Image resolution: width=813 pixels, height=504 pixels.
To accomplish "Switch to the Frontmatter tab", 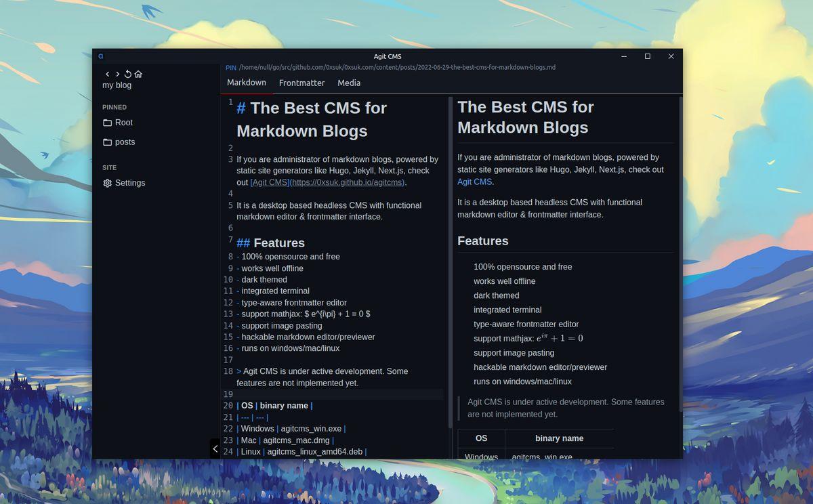I will 301,83.
